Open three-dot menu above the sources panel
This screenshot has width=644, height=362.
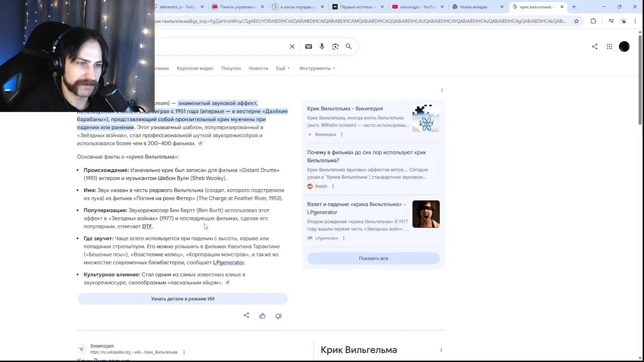[442, 90]
